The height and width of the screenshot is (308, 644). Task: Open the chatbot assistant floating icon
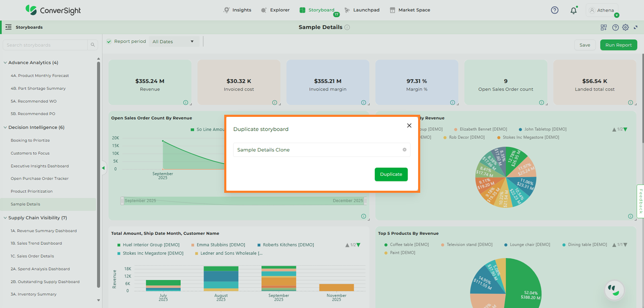click(x=614, y=290)
